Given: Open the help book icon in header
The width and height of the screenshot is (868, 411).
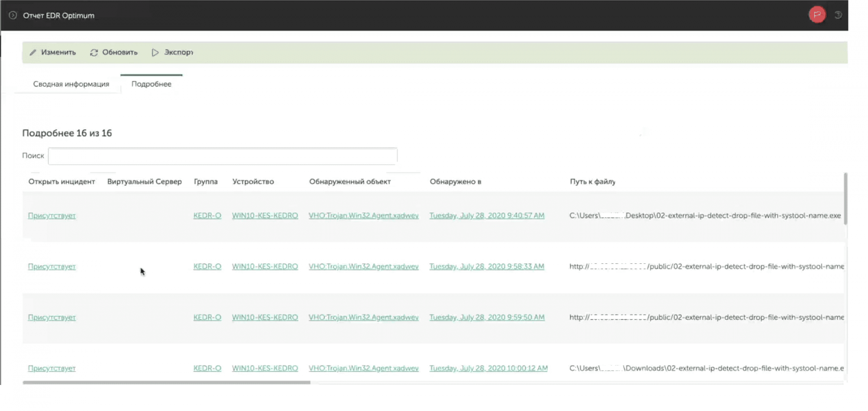Looking at the screenshot, I should coord(838,15).
